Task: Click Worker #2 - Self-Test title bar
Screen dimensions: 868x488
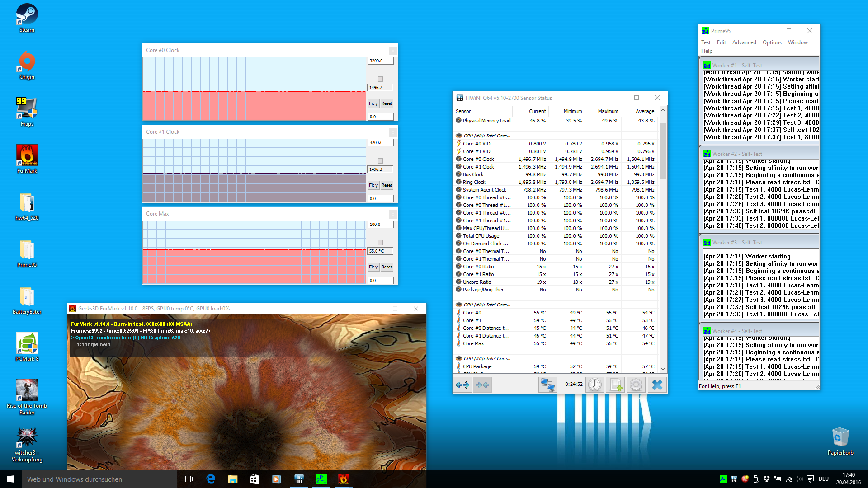Action: (759, 154)
